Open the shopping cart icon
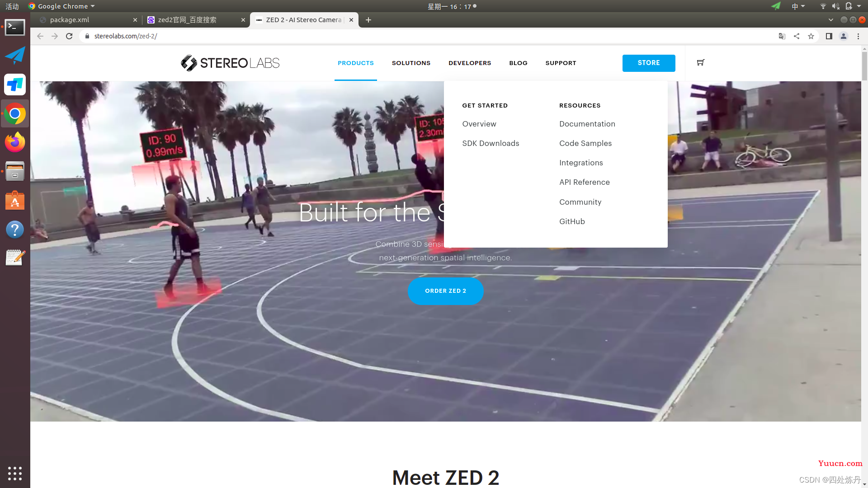The image size is (868, 488). pyautogui.click(x=700, y=62)
